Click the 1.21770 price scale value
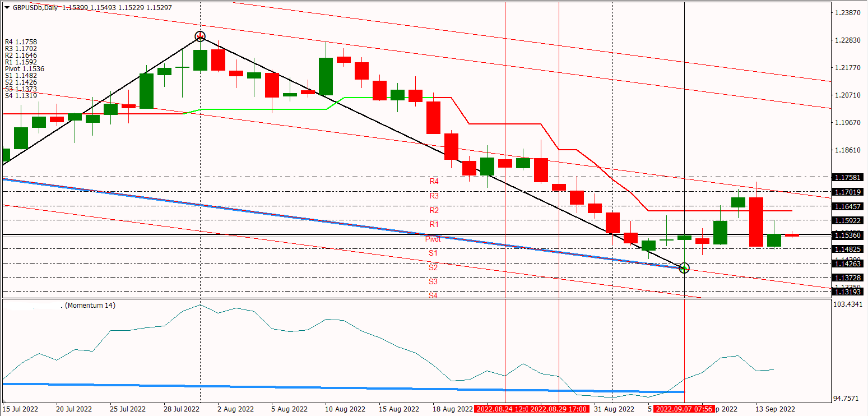Viewport: 868px width, 416px height. pos(848,68)
